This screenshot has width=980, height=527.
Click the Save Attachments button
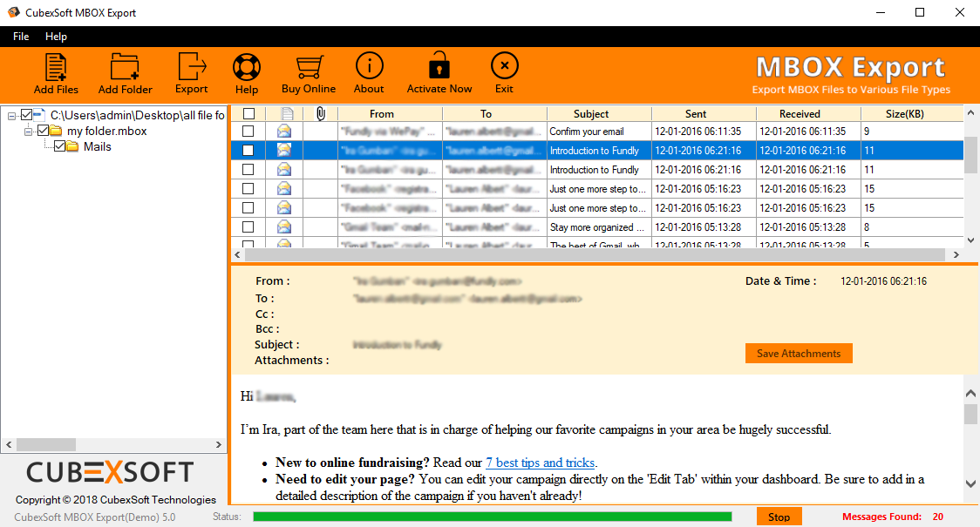pos(798,354)
